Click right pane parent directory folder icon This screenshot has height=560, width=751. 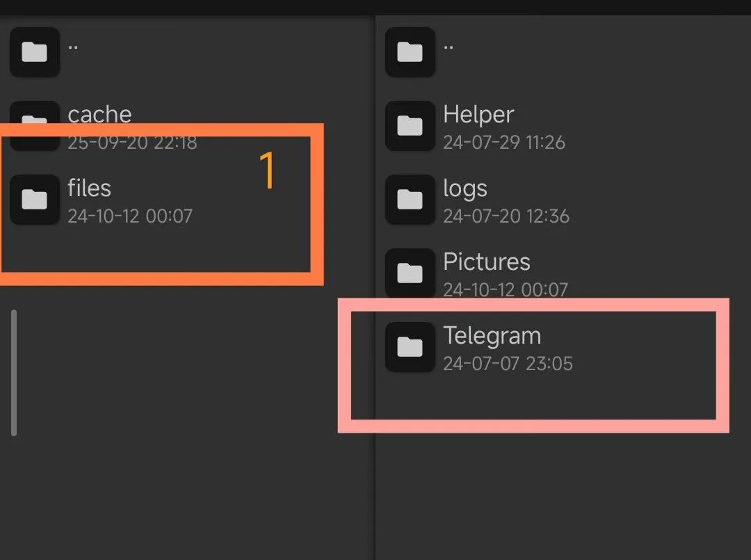pyautogui.click(x=410, y=51)
